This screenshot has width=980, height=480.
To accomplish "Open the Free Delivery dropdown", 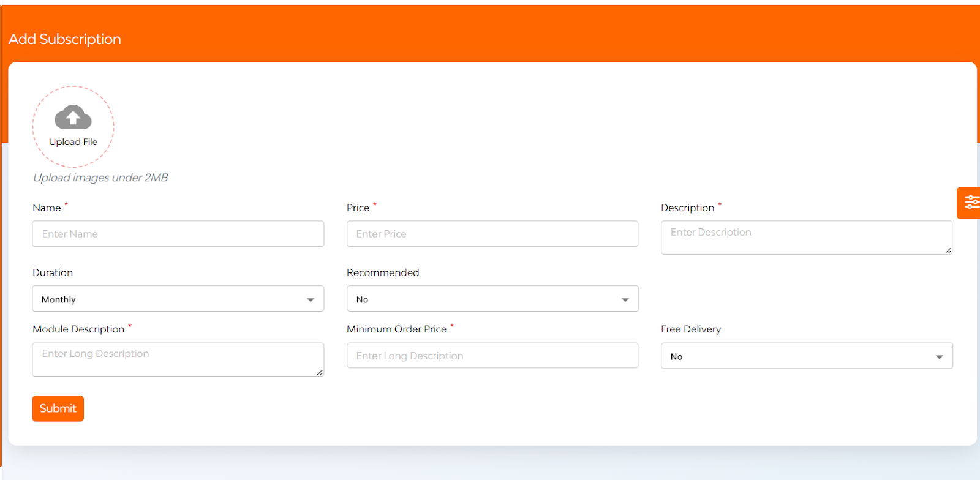I will [x=807, y=356].
